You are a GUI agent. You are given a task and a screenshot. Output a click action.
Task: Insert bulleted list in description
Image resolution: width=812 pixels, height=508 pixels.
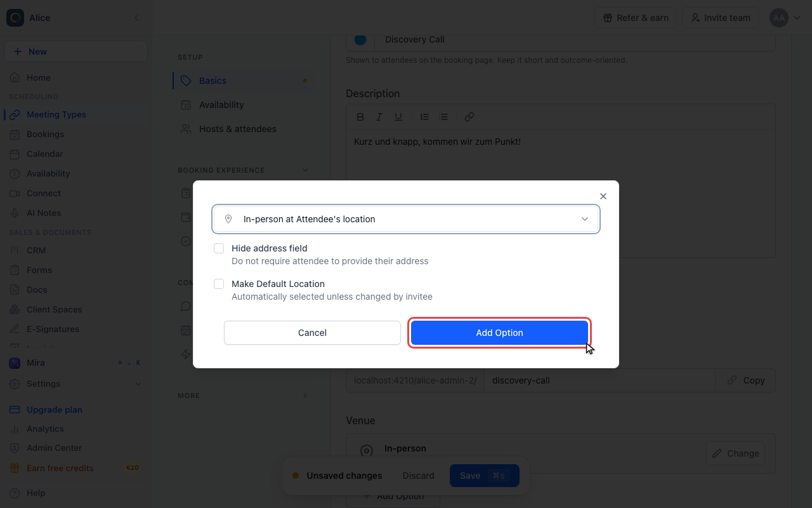tap(444, 117)
